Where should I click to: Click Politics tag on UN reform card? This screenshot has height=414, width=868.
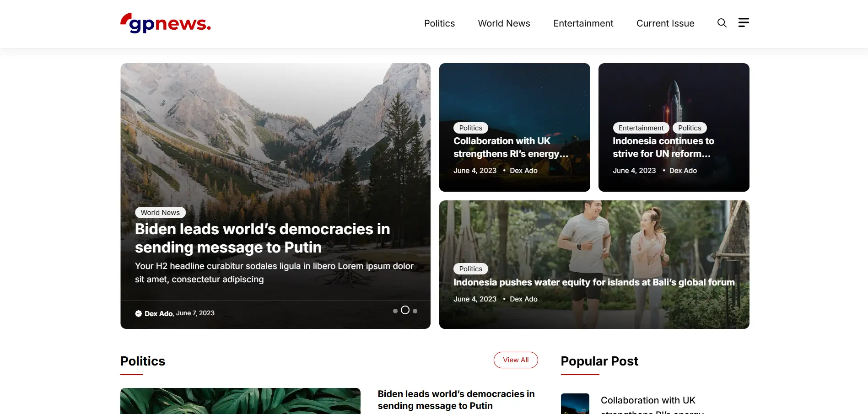pyautogui.click(x=690, y=128)
